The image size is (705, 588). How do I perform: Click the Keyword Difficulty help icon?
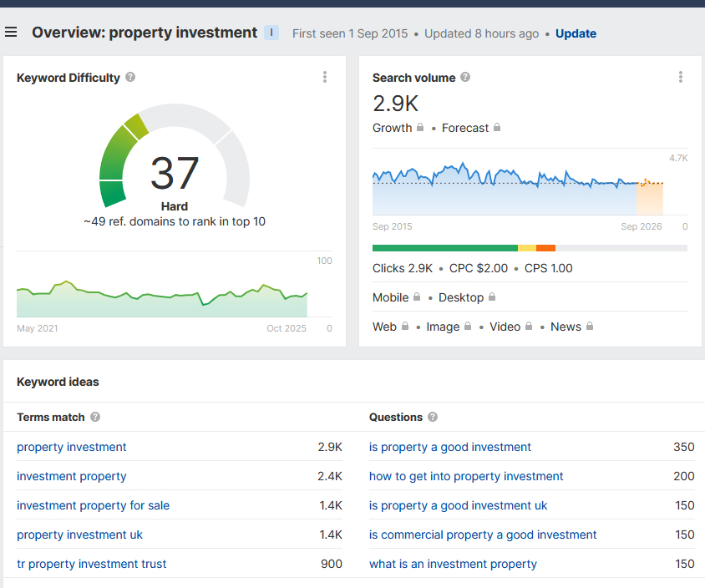[x=130, y=78]
